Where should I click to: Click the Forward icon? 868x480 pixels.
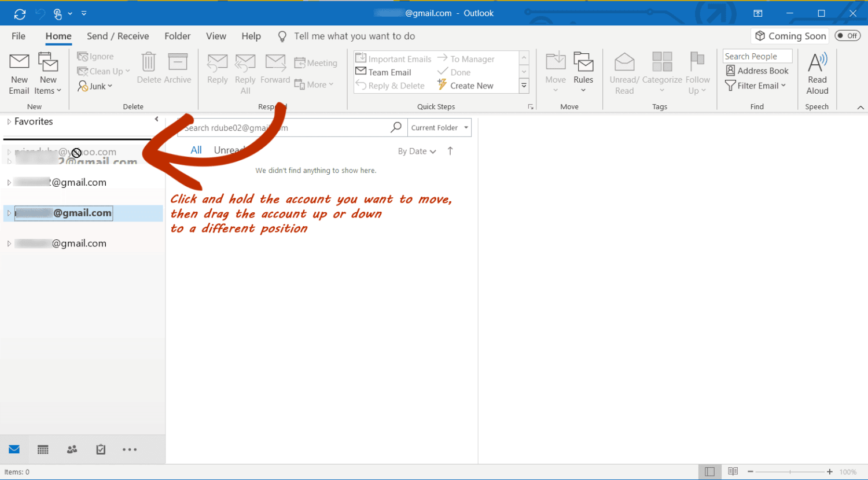275,62
